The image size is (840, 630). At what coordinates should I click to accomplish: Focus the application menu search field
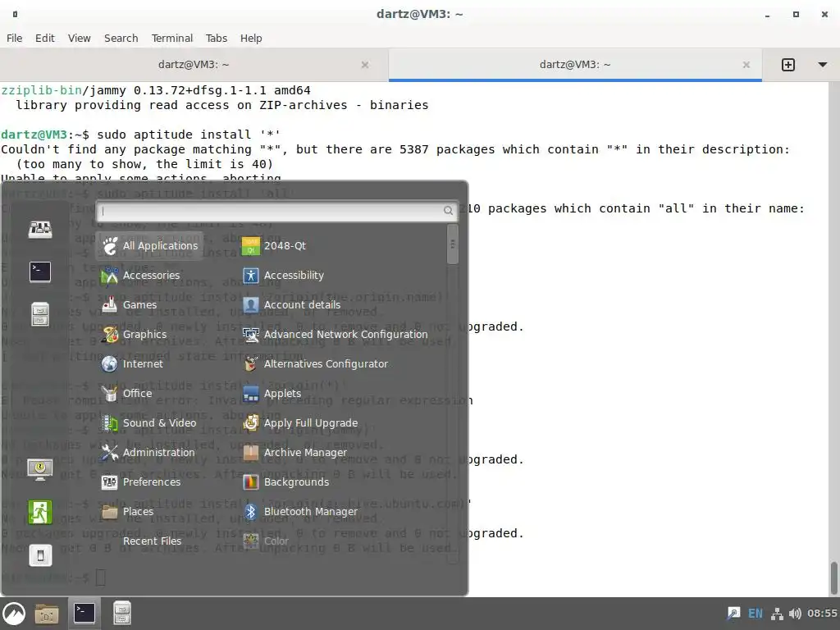[x=277, y=211]
